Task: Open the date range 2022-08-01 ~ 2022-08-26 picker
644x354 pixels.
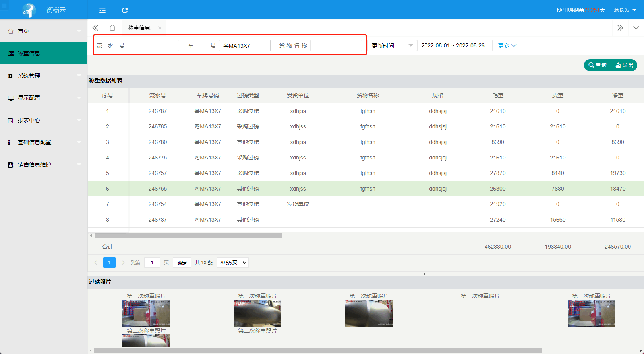Action: [x=455, y=45]
